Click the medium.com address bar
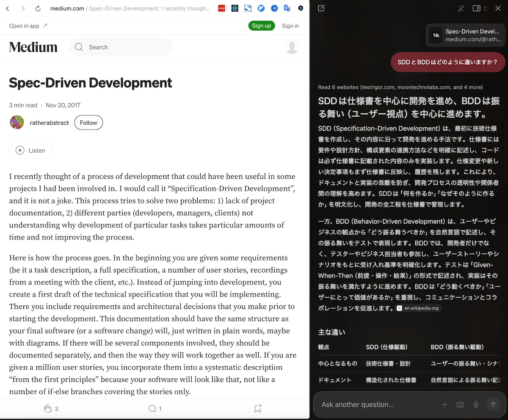The width and height of the screenshot is (508, 420). coord(130,8)
